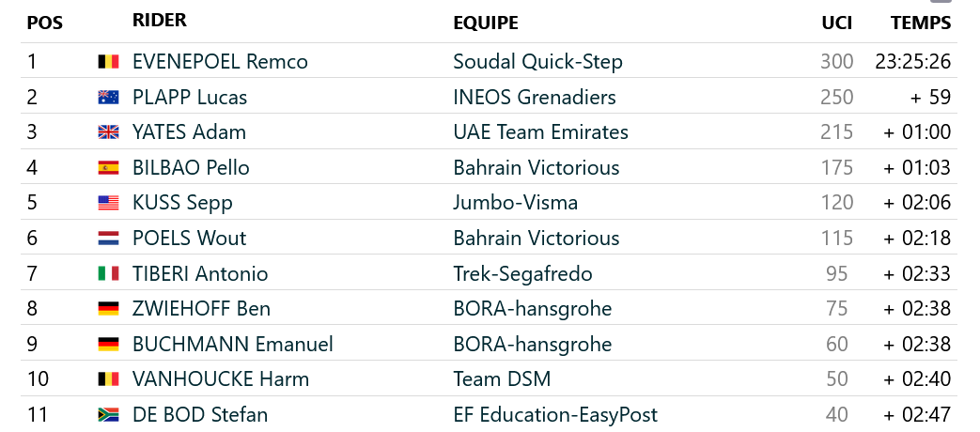Click the TEMPS column header

pos(921,23)
